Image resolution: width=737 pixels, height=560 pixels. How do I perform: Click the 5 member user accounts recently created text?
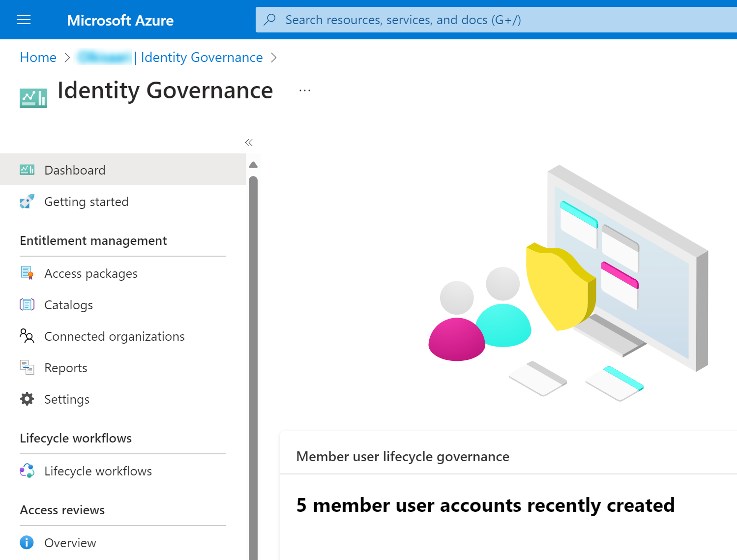pyautogui.click(x=485, y=505)
